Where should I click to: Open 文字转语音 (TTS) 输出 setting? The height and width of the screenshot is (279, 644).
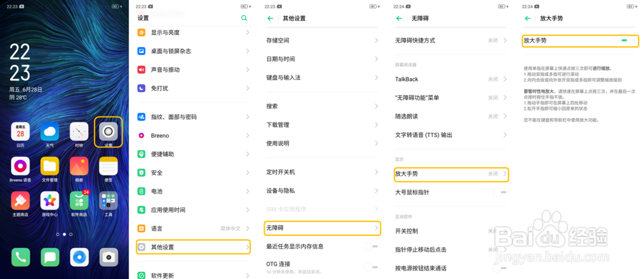[451, 135]
